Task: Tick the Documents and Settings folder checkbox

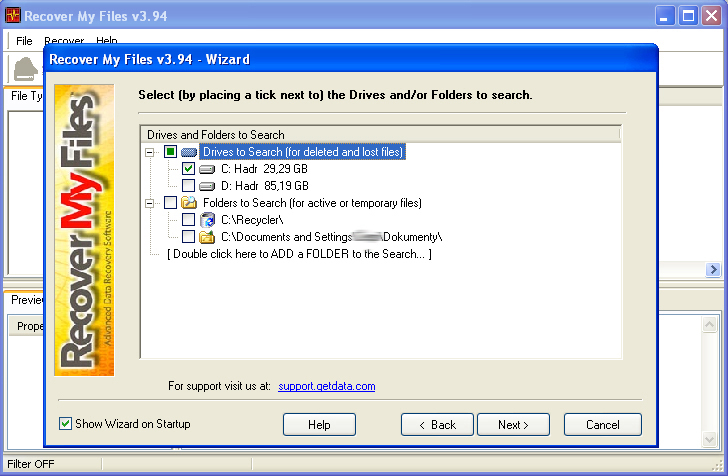Action: [x=188, y=237]
